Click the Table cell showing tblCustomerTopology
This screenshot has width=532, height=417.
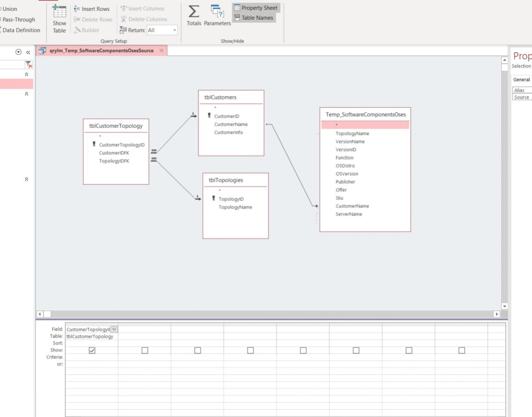(92, 336)
